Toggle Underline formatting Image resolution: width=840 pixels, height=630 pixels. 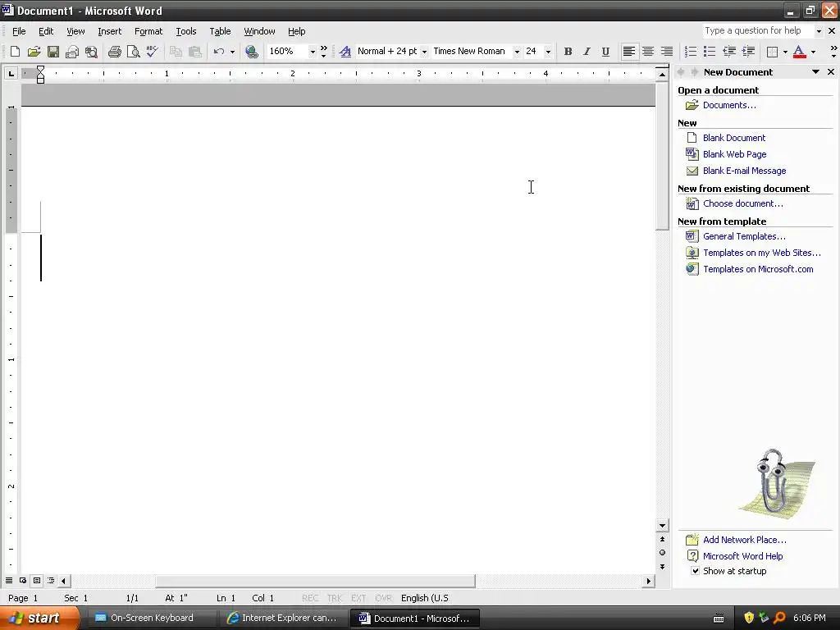coord(606,52)
